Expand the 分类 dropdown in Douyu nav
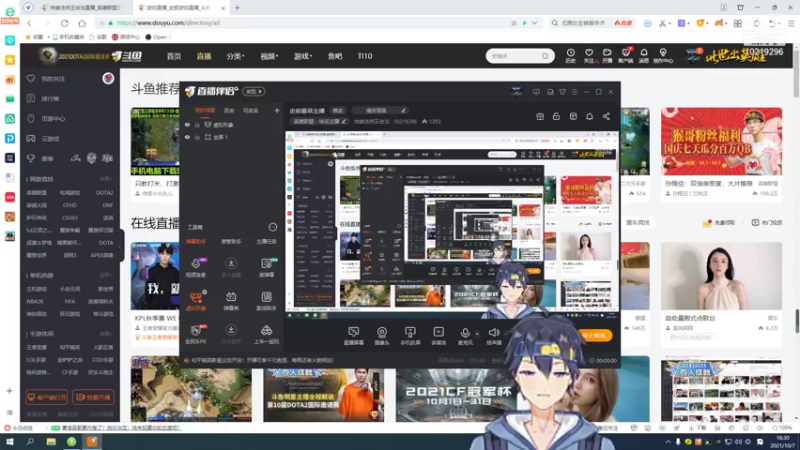The image size is (800, 450). click(x=235, y=56)
